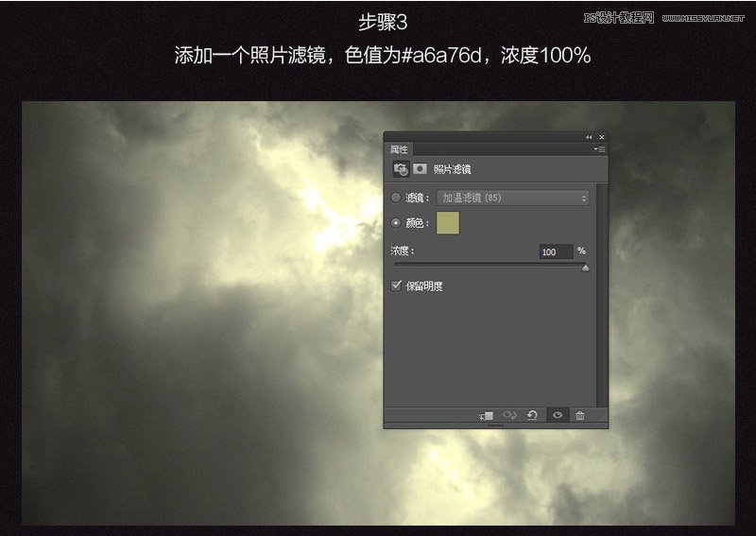756x536 pixels.
Task: Click the view previous state icon
Action: (x=509, y=415)
